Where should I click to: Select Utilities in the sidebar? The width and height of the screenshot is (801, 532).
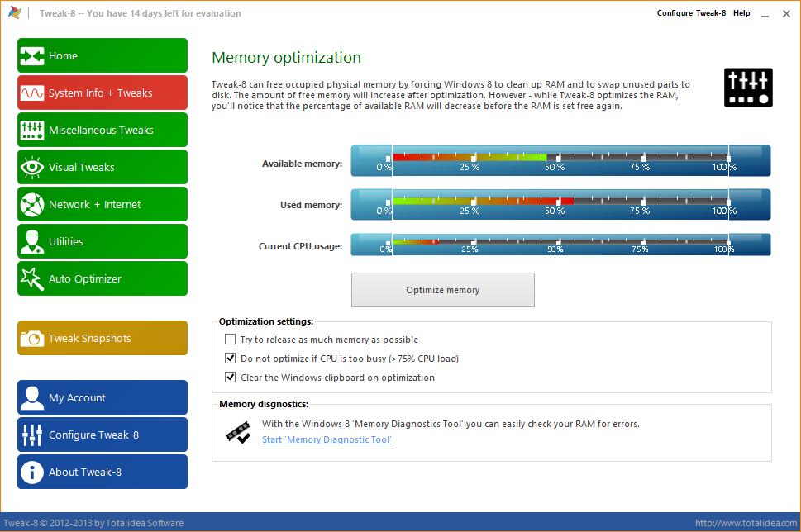(x=103, y=241)
